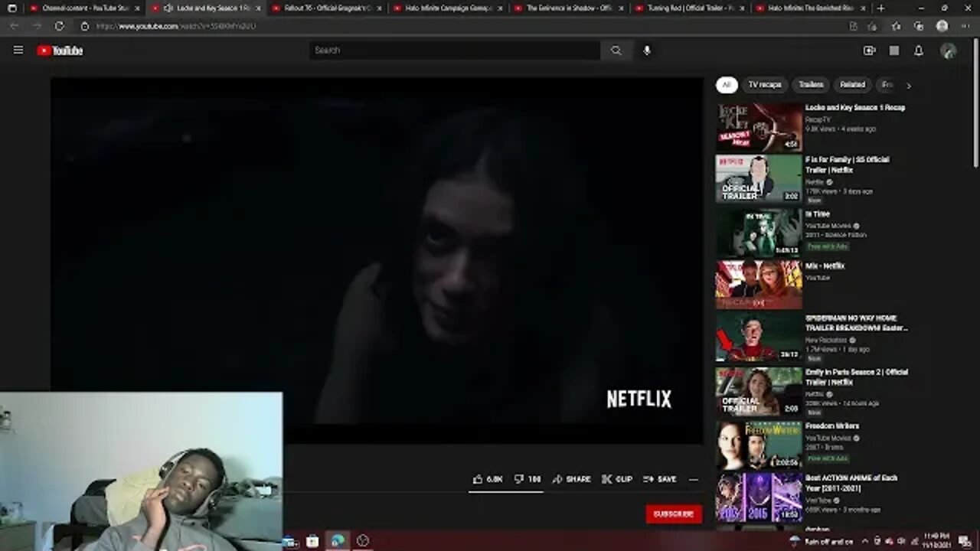The height and width of the screenshot is (551, 980).
Task: Open the browser Collections icon
Action: point(919,26)
